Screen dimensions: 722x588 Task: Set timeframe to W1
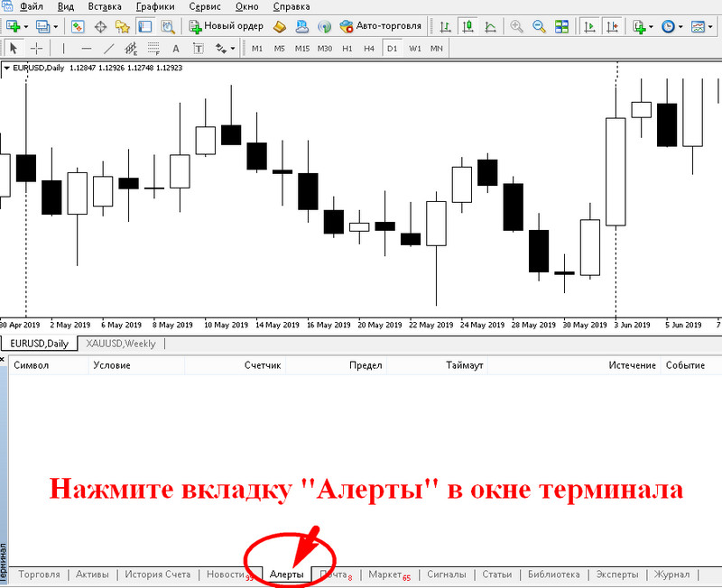pyautogui.click(x=415, y=49)
